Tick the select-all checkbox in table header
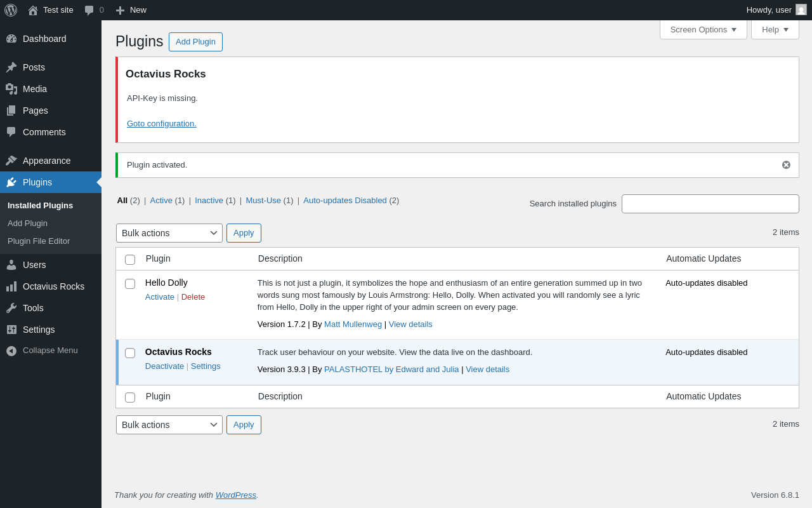The height and width of the screenshot is (508, 812). point(130,260)
